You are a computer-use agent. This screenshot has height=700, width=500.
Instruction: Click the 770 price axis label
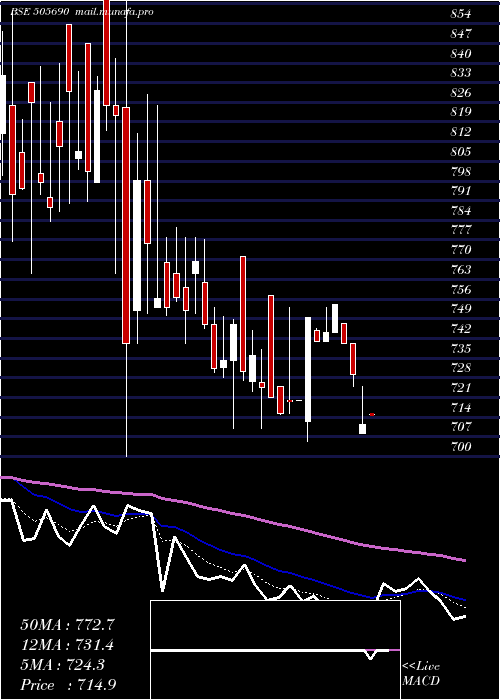(461, 250)
